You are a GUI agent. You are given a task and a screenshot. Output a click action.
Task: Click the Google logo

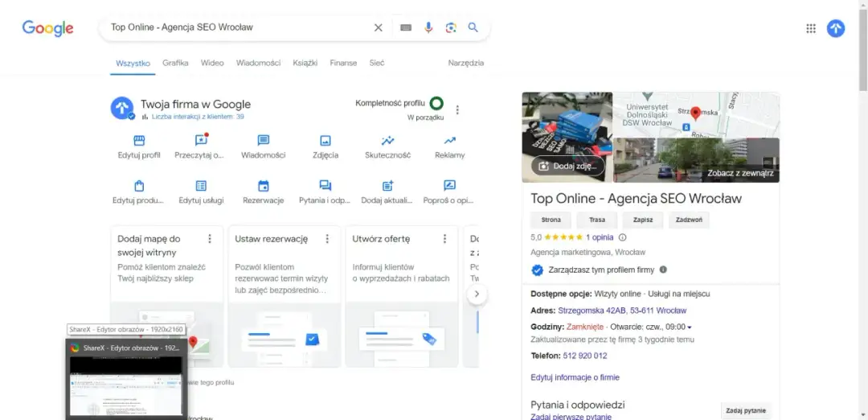tap(47, 28)
